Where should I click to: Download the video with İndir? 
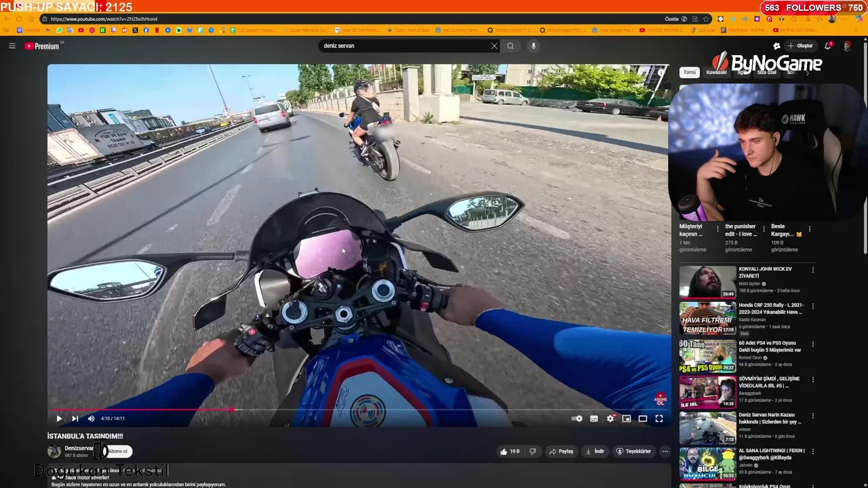click(595, 451)
